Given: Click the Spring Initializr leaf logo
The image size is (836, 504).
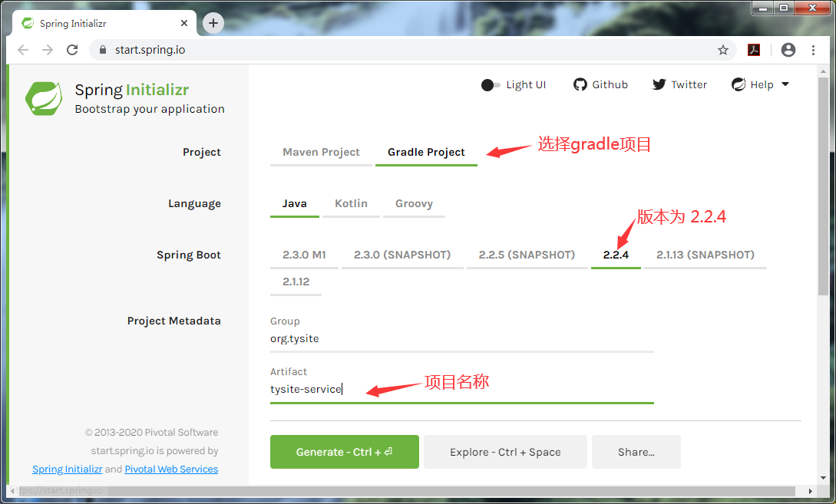Looking at the screenshot, I should coord(44,98).
